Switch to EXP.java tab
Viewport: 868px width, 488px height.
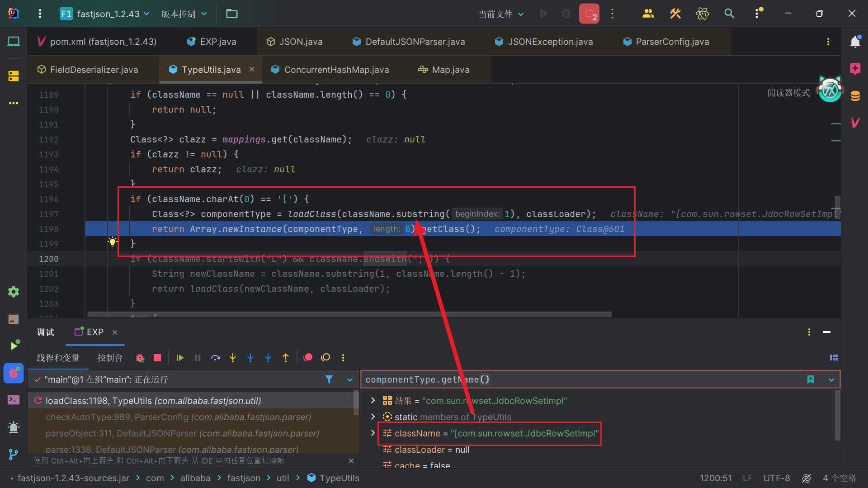212,42
